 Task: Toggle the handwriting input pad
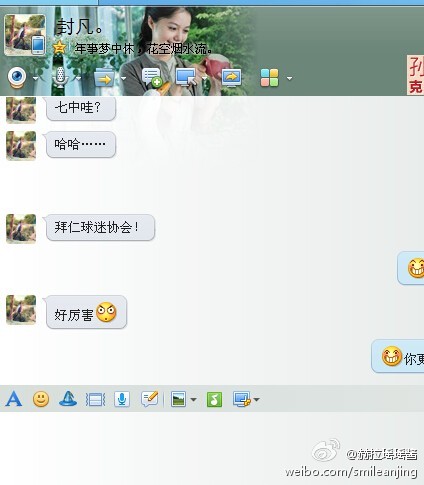click(149, 399)
